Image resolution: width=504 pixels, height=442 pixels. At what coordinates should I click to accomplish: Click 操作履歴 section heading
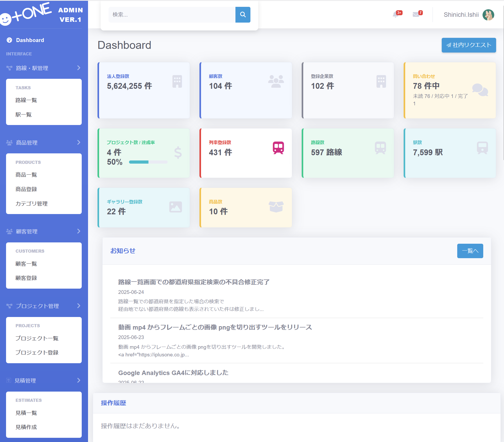point(114,403)
